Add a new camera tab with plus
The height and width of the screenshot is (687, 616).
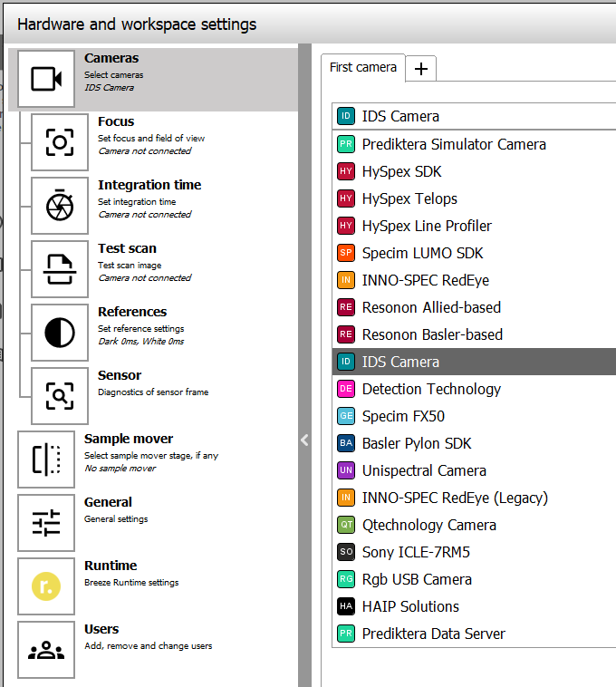(x=420, y=69)
